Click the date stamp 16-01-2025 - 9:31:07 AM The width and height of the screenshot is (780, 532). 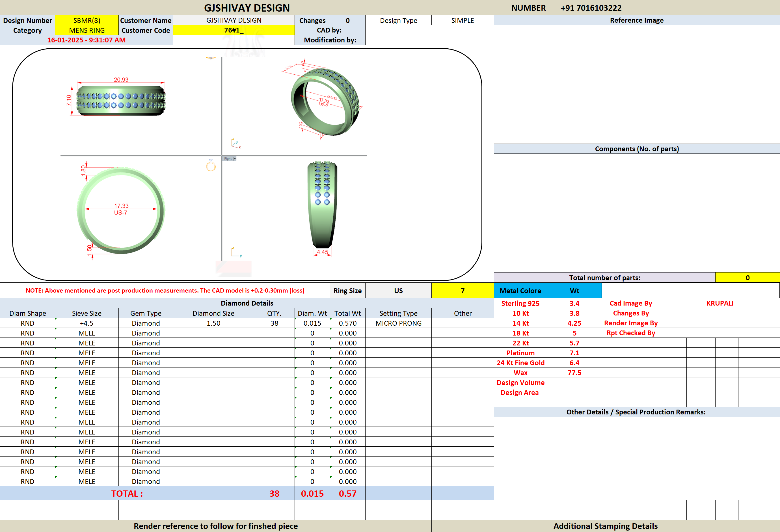(x=86, y=40)
